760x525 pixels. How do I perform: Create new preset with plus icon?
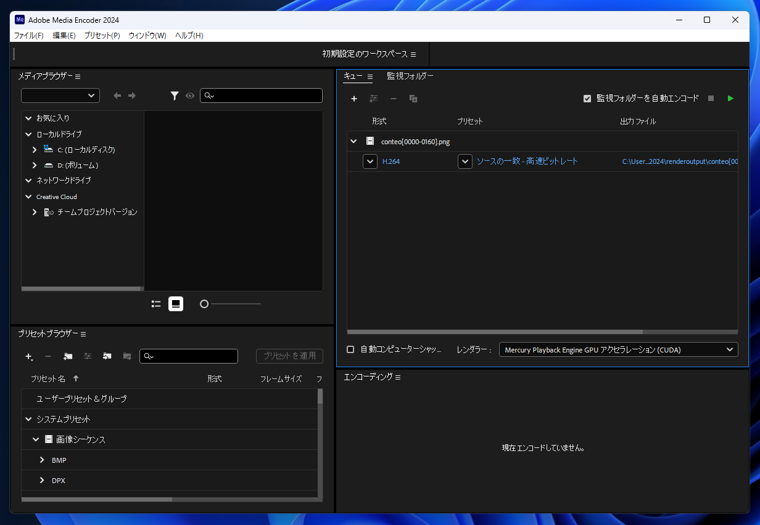[28, 356]
